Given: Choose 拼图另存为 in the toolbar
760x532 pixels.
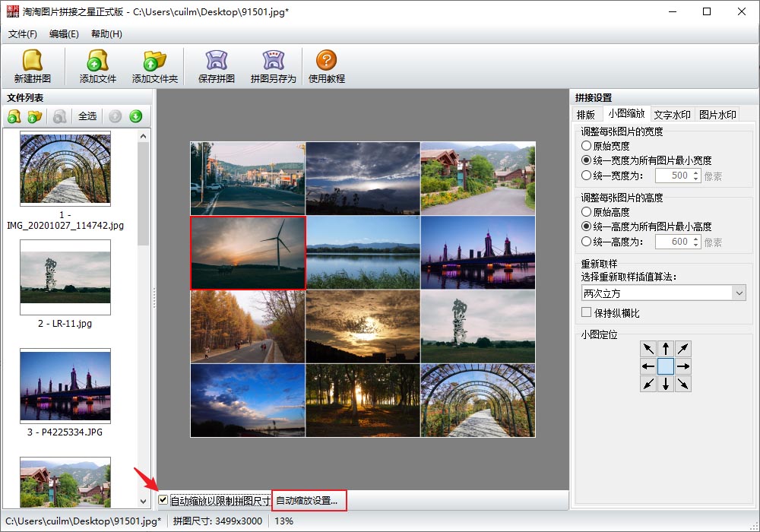Looking at the screenshot, I should pyautogui.click(x=273, y=66).
